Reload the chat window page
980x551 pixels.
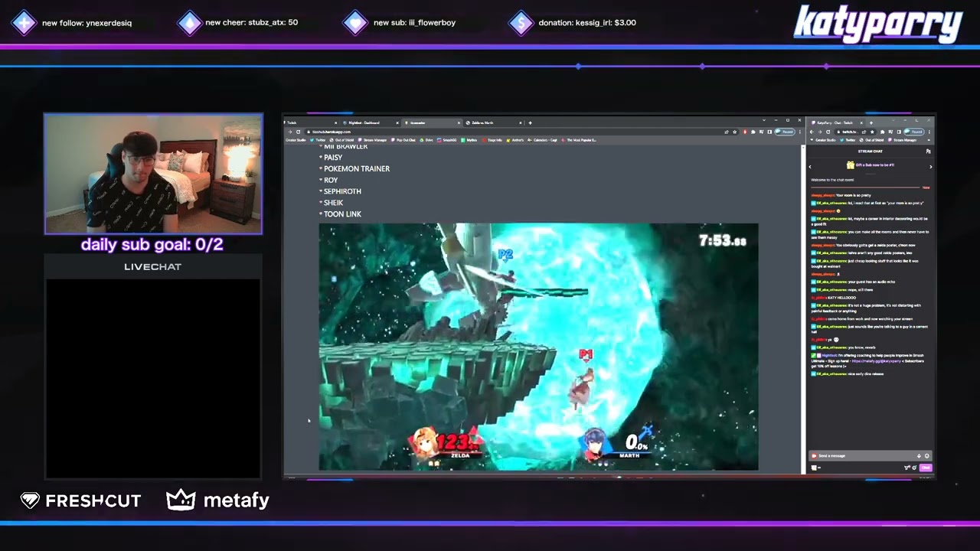point(828,132)
